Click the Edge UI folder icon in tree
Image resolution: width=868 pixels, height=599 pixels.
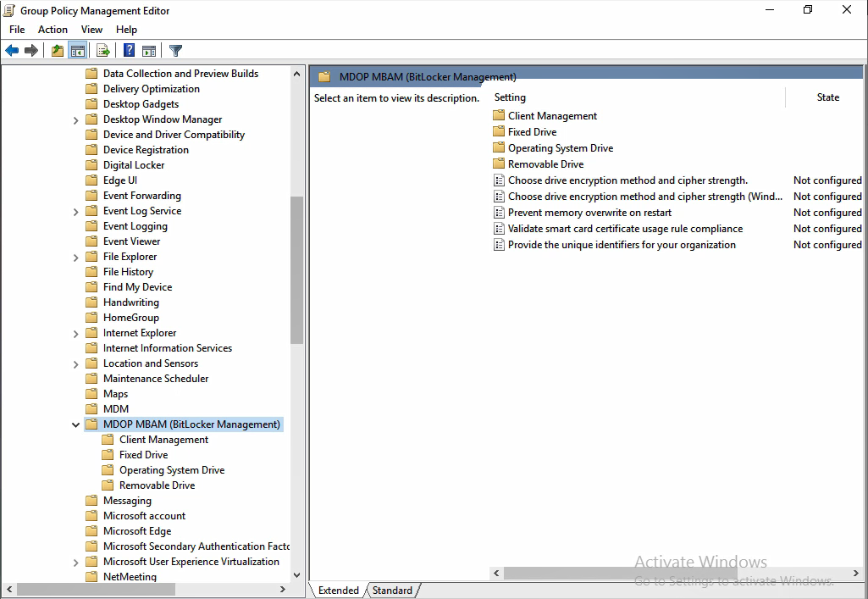click(92, 180)
